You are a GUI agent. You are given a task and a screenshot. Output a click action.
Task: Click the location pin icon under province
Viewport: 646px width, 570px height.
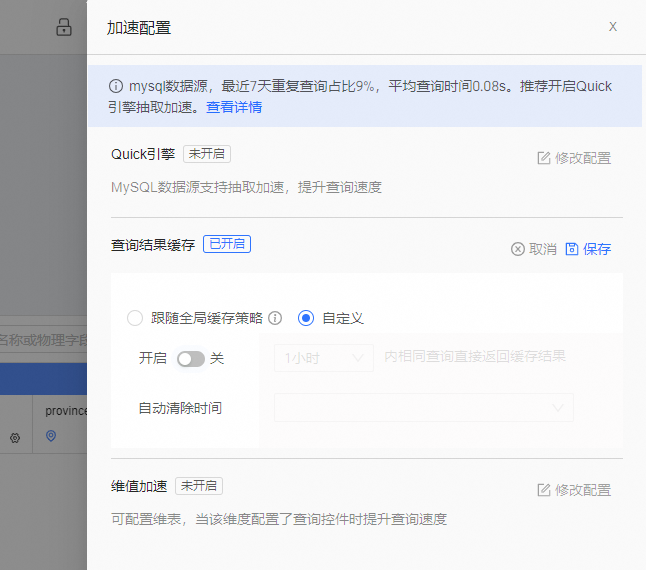click(51, 436)
